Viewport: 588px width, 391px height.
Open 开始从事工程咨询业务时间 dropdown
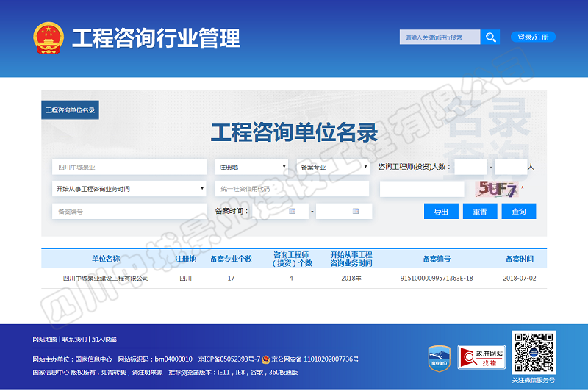pos(129,189)
